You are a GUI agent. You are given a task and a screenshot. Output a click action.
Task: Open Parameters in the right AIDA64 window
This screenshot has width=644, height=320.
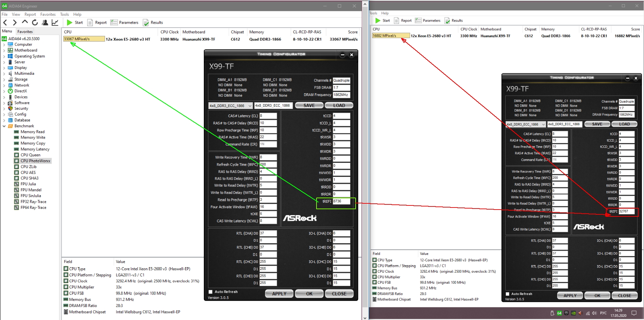(428, 21)
